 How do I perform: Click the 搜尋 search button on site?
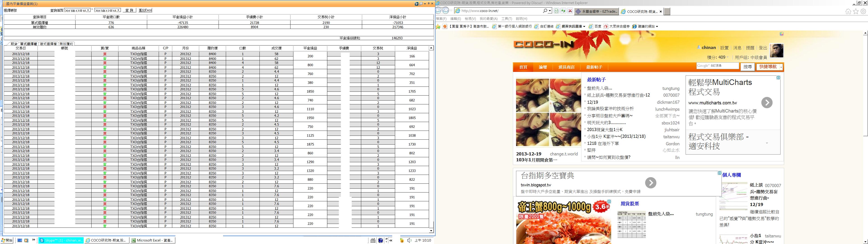747,67
